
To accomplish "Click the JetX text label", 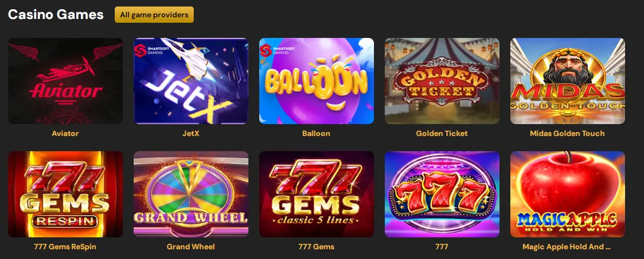I will tap(191, 134).
